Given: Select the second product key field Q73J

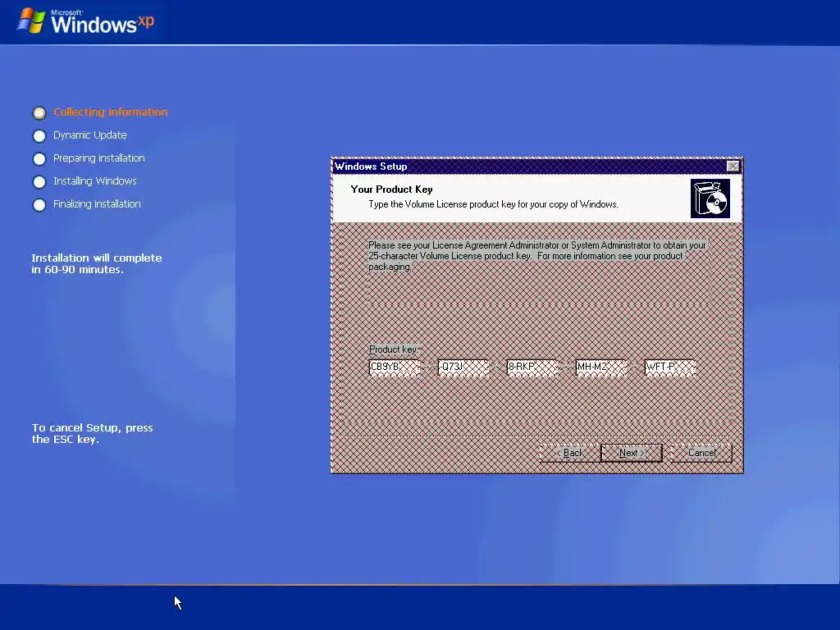Looking at the screenshot, I should coord(463,367).
